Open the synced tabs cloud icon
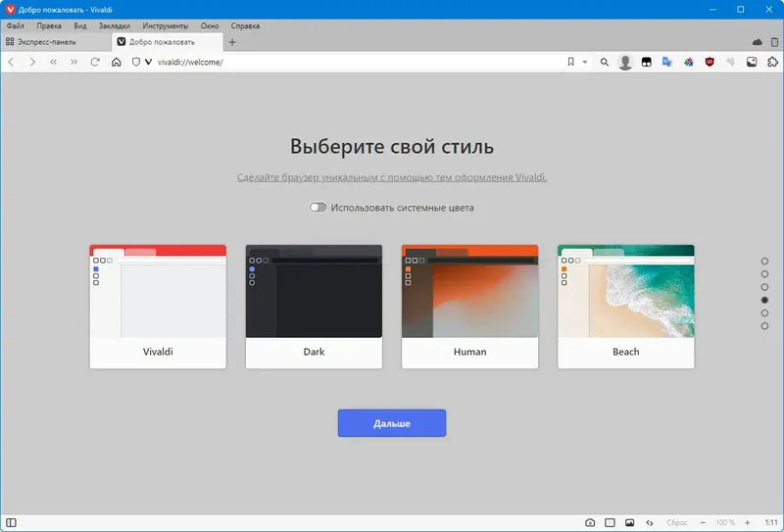The image size is (784, 532). (x=758, y=42)
